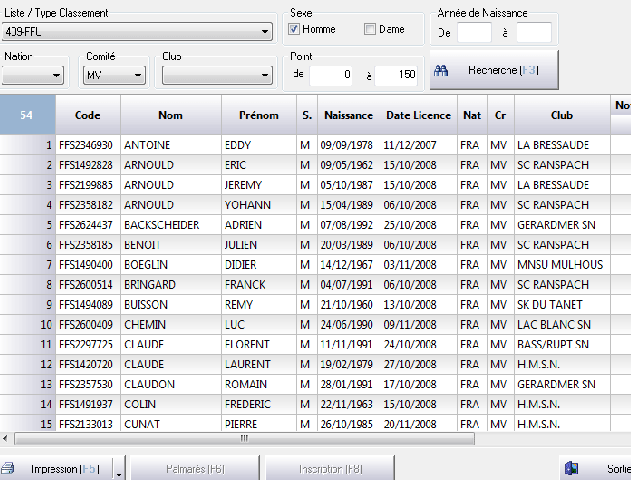
Task: Open the arrow menu beside Impression
Action: (x=119, y=469)
